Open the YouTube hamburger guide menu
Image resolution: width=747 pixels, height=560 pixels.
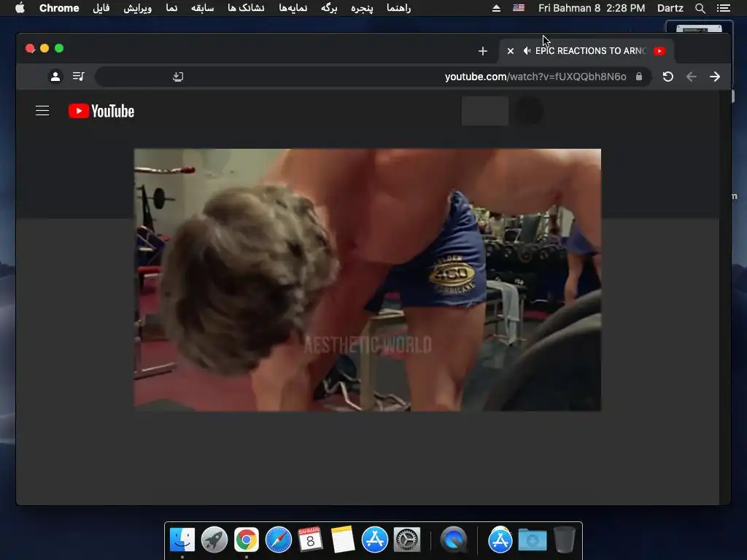(42, 111)
